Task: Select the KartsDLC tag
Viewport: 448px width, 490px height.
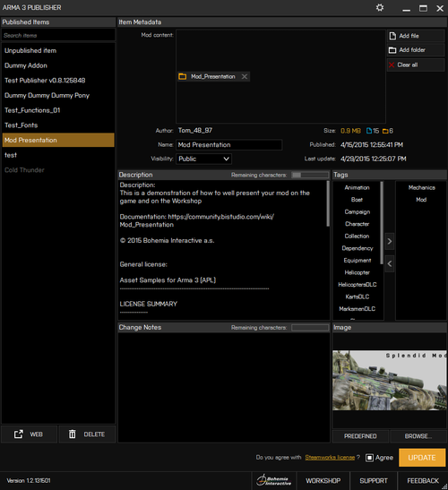Action: click(357, 297)
